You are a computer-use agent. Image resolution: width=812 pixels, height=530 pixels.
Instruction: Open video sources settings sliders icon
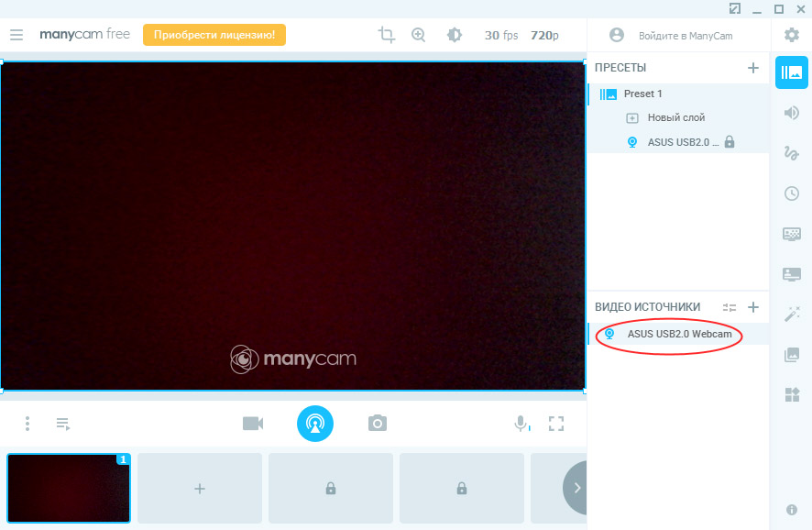[730, 307]
